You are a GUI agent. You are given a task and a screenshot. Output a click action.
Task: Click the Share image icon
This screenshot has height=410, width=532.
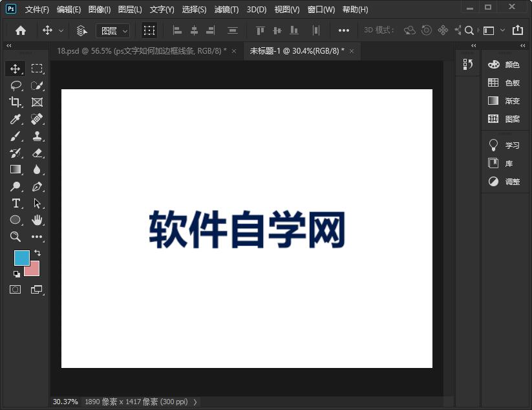[518, 30]
